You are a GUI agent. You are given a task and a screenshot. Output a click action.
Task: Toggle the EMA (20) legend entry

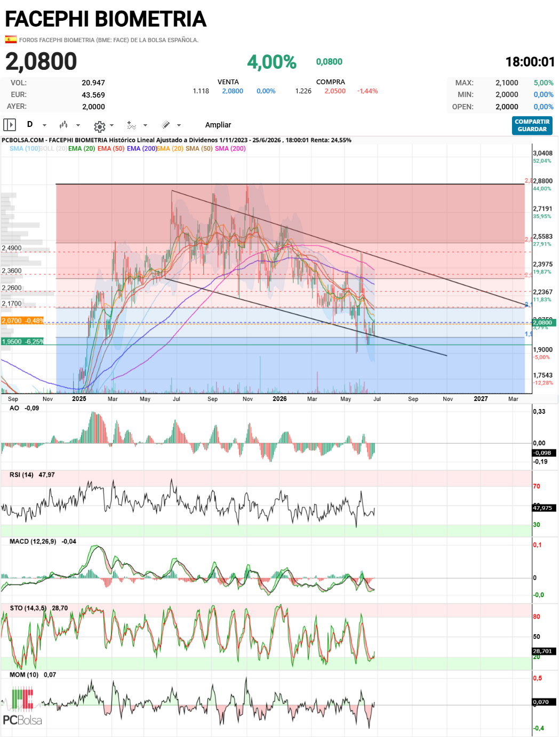(x=82, y=149)
